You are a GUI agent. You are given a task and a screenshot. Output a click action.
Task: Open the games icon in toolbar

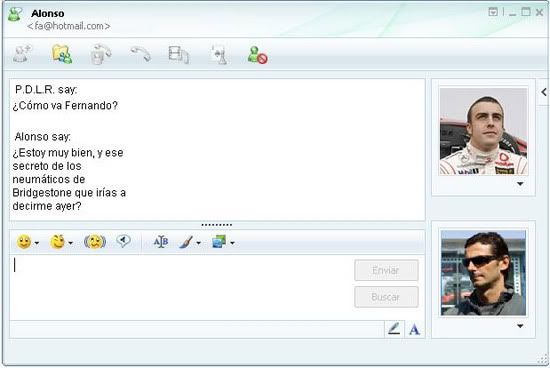coord(220,55)
